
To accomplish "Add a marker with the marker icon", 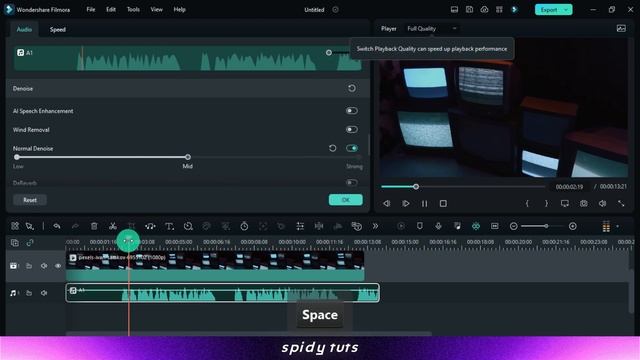I will pos(420,226).
